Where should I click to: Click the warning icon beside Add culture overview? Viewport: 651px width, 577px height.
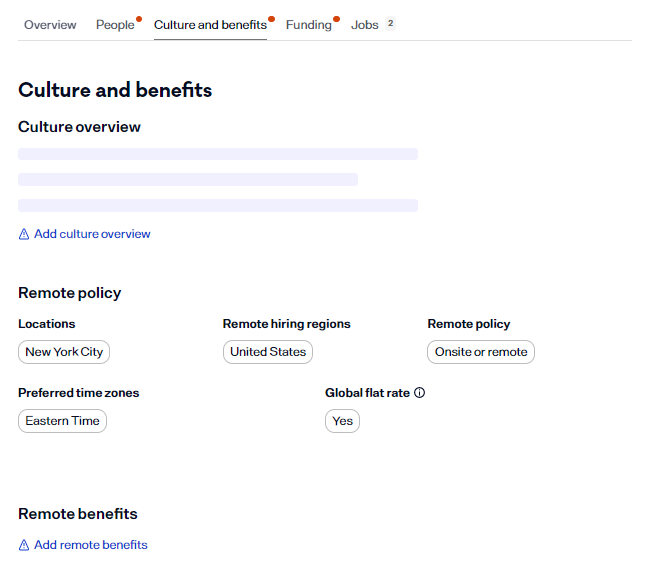(24, 234)
